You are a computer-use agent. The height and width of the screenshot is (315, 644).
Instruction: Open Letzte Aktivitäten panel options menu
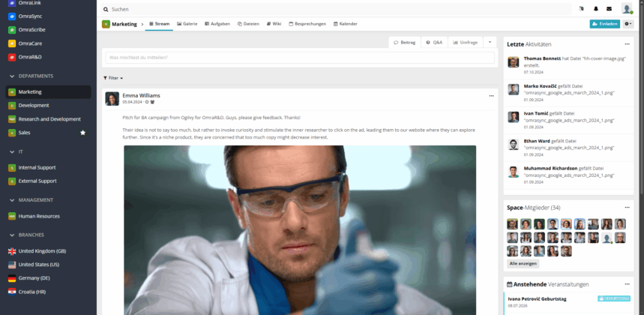click(627, 44)
